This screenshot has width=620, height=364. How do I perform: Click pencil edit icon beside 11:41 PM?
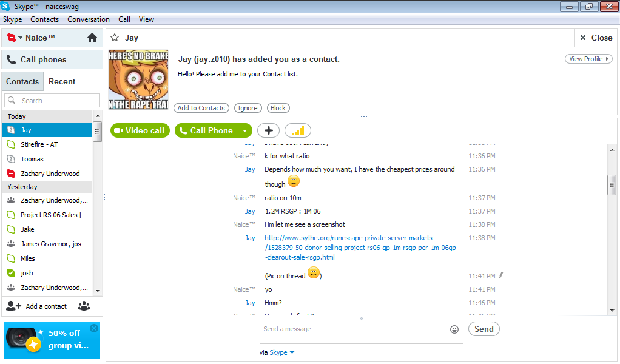[x=501, y=275]
